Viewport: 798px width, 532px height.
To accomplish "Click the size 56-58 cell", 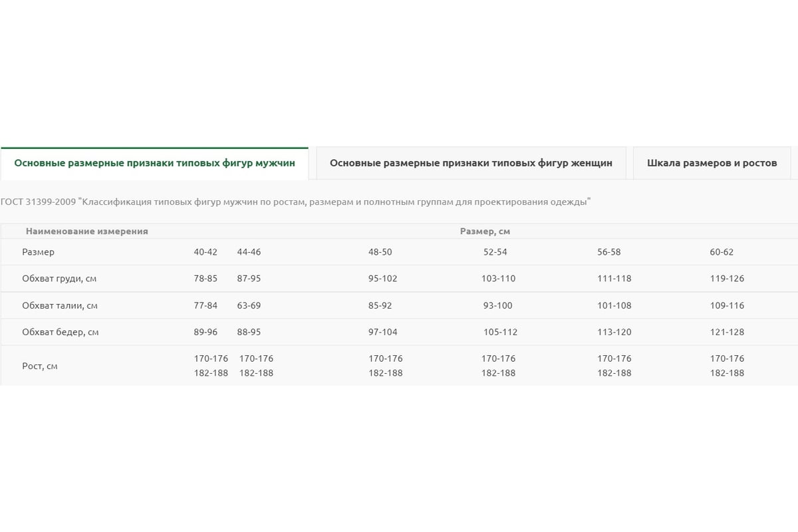I will point(609,252).
